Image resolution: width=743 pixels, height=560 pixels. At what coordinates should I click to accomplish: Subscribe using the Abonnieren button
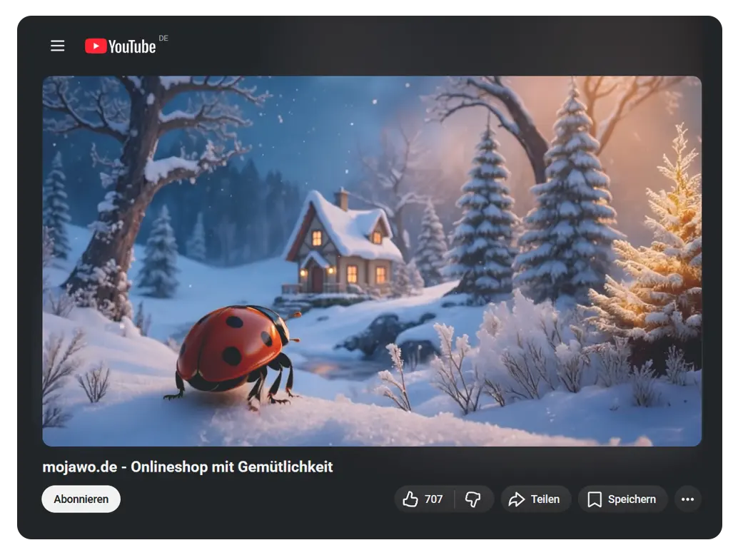[x=81, y=499]
